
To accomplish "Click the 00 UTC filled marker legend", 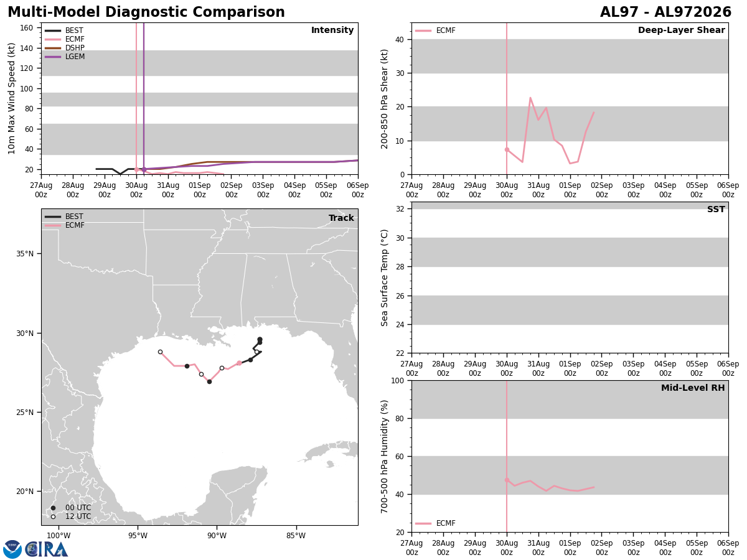I will click(71, 508).
